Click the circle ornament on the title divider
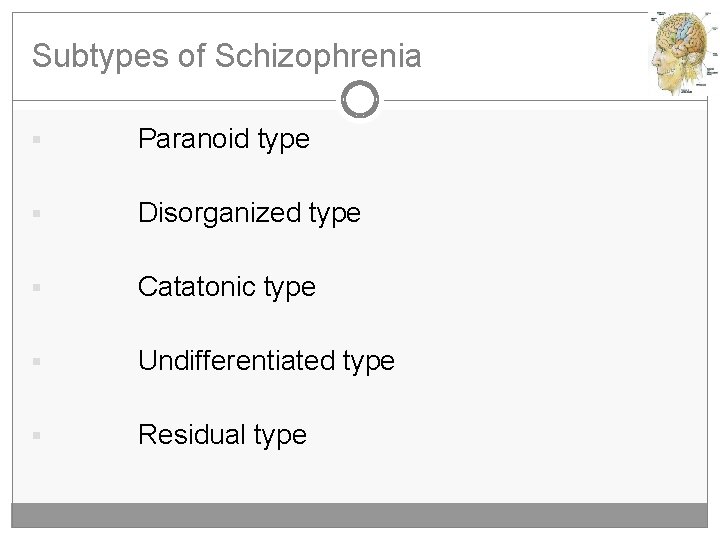 click(359, 100)
